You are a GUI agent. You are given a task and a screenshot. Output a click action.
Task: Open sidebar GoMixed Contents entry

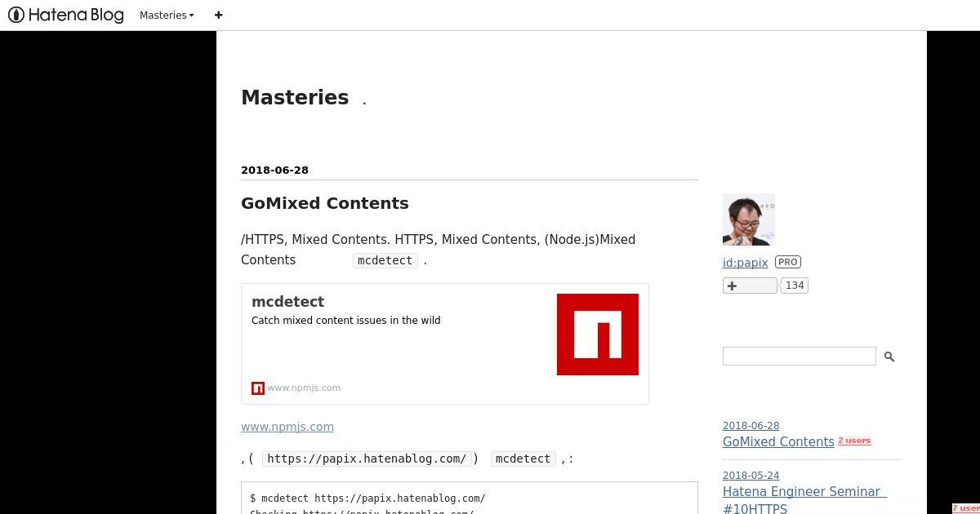click(x=778, y=442)
